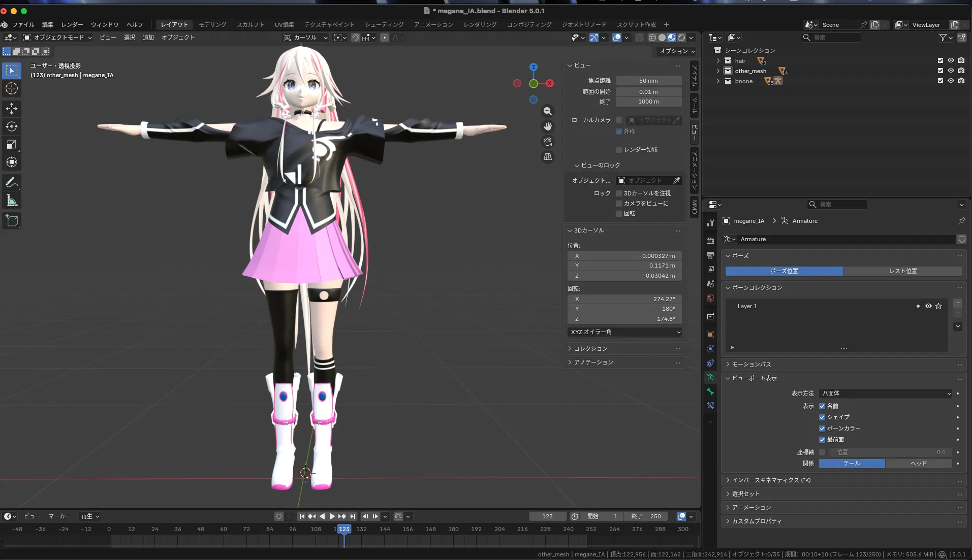The width and height of the screenshot is (972, 560).
Task: Uncheck the ボーンカラー checkbox
Action: [x=822, y=429]
